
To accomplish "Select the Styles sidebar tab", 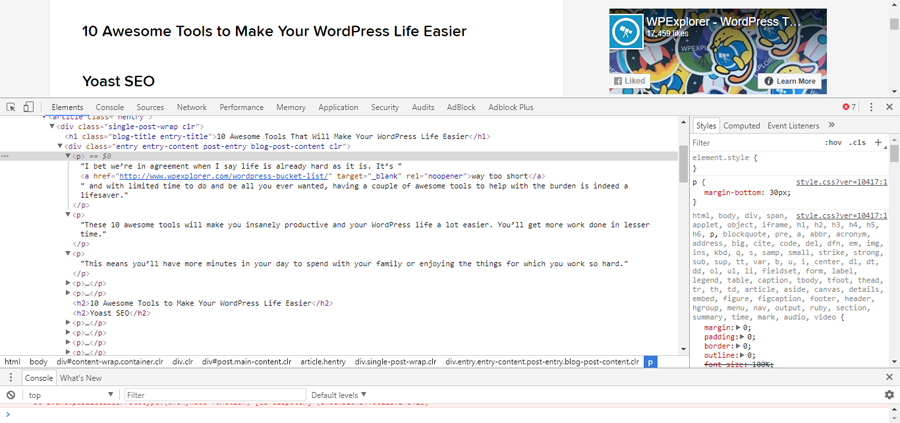I will tap(706, 126).
